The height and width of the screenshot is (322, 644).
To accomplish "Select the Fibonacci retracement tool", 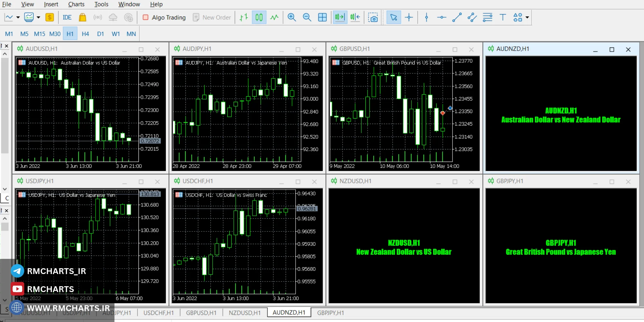I will click(488, 17).
